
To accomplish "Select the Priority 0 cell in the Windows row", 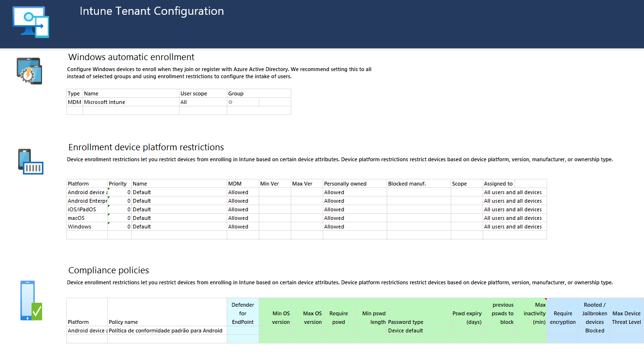I will tap(119, 227).
